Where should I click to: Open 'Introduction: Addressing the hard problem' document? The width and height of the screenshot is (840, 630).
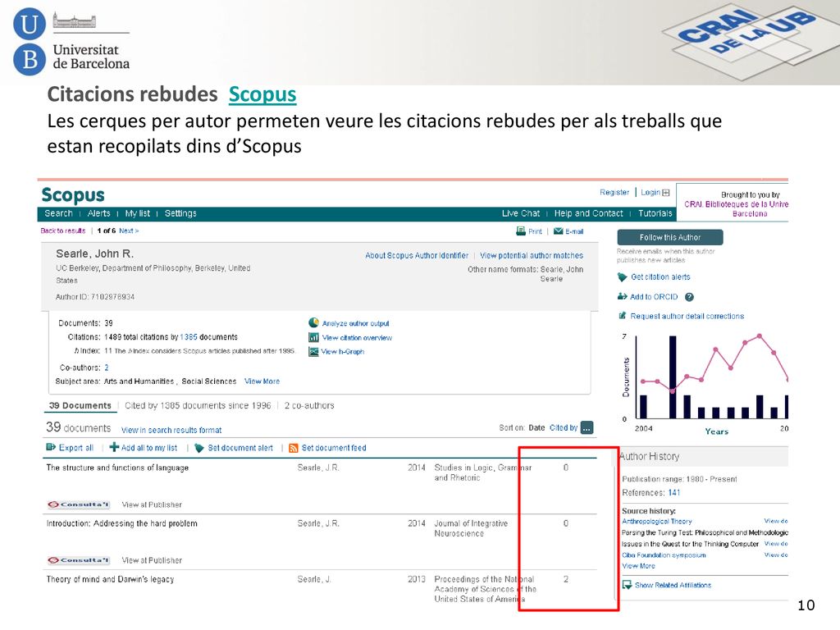coord(121,523)
